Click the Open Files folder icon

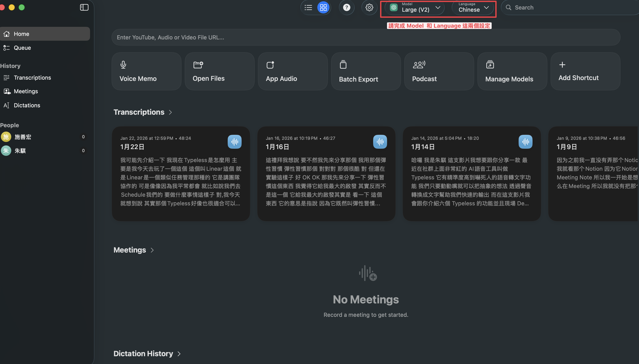pyautogui.click(x=198, y=65)
